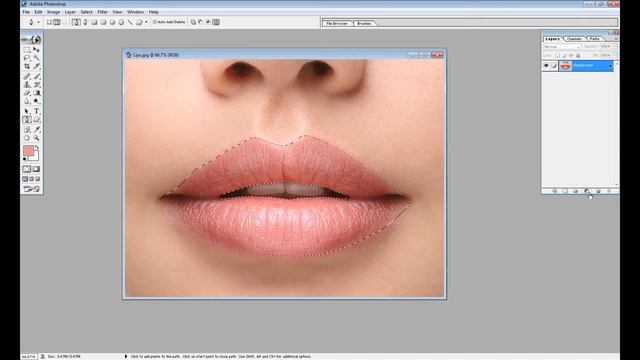640x360 pixels.
Task: Select the Pen tool in toolbox
Action: 27,120
